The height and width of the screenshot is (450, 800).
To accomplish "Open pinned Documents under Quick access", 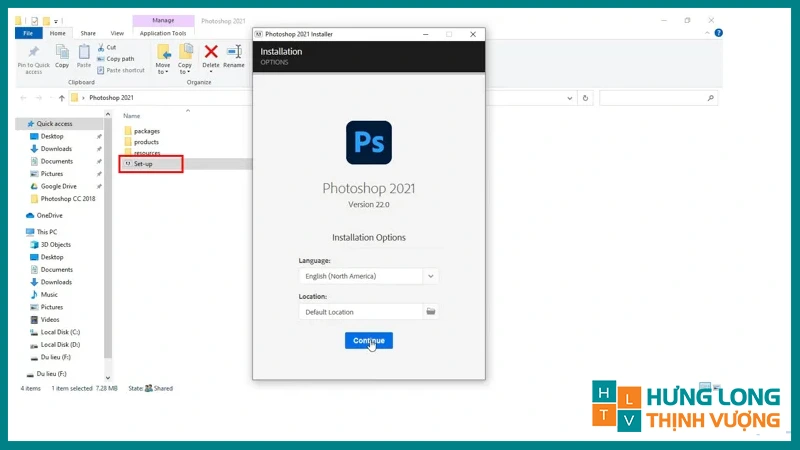I will coord(56,161).
